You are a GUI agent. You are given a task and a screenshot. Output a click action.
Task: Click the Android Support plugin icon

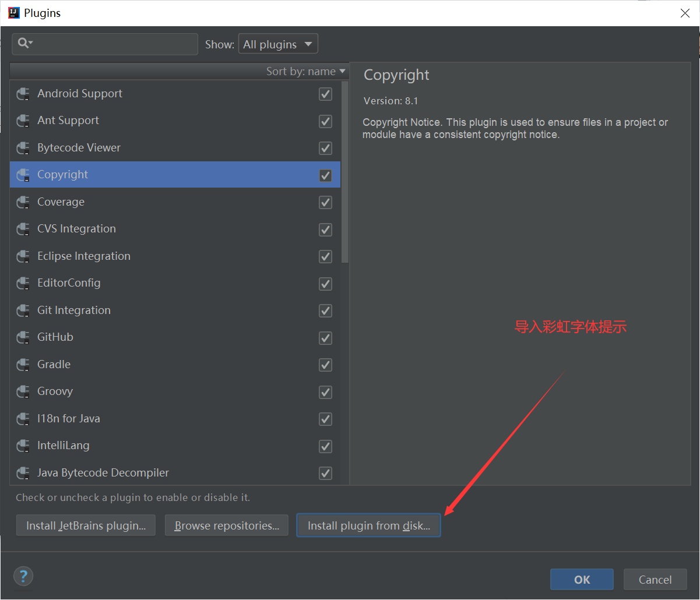23,94
